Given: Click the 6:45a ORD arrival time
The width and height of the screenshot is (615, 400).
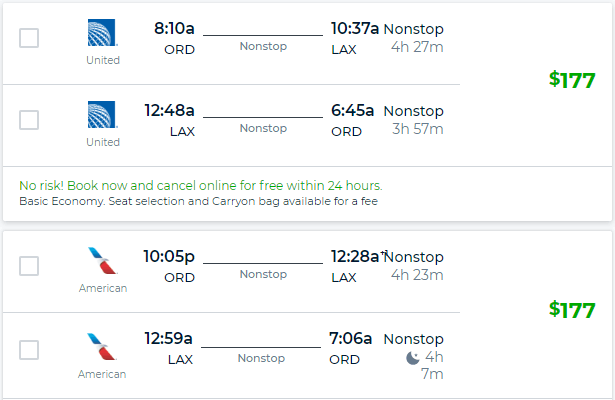Looking at the screenshot, I should click(x=352, y=111).
